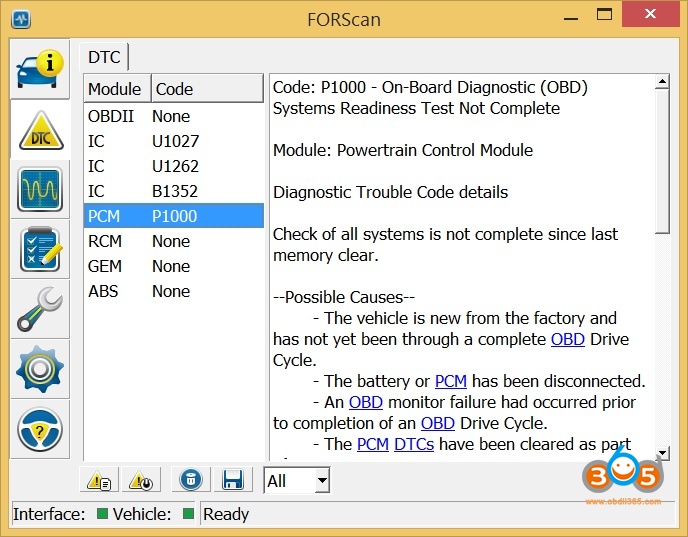The height and width of the screenshot is (537, 688).
Task: Select the PCM P1000 row
Action: [174, 216]
